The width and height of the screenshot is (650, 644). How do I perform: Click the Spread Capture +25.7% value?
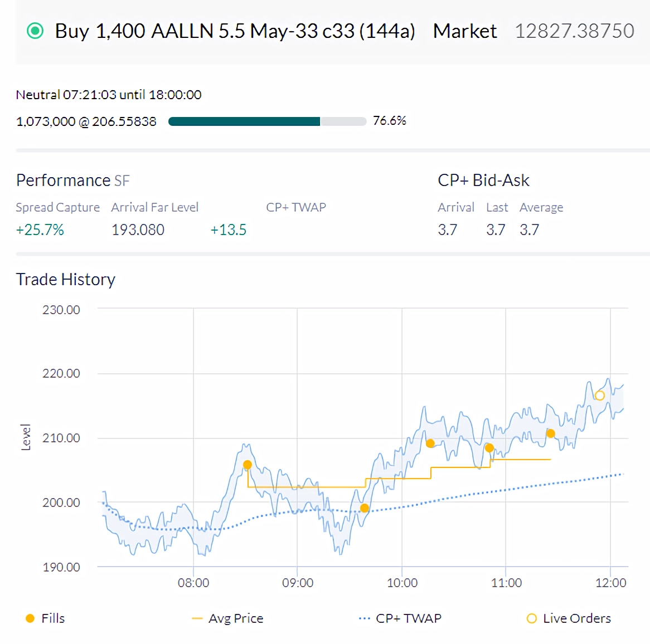click(40, 230)
